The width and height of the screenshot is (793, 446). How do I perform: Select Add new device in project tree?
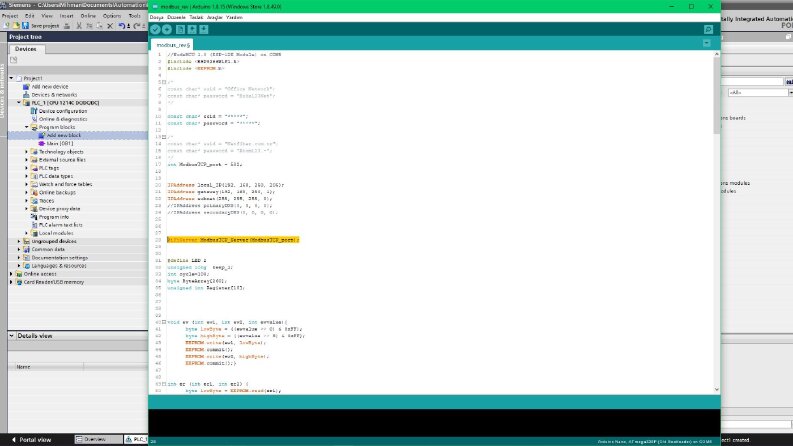click(x=50, y=86)
